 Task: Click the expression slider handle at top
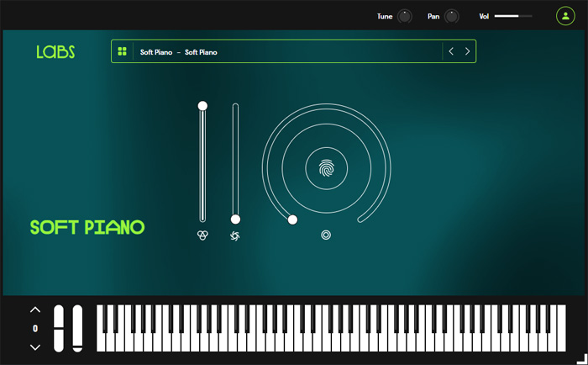pos(202,106)
